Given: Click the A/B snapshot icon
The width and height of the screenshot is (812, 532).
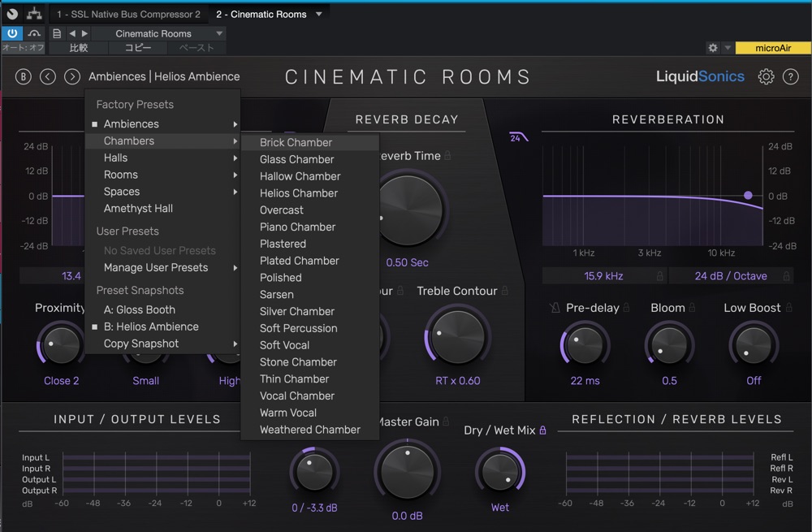Looking at the screenshot, I should click(24, 76).
